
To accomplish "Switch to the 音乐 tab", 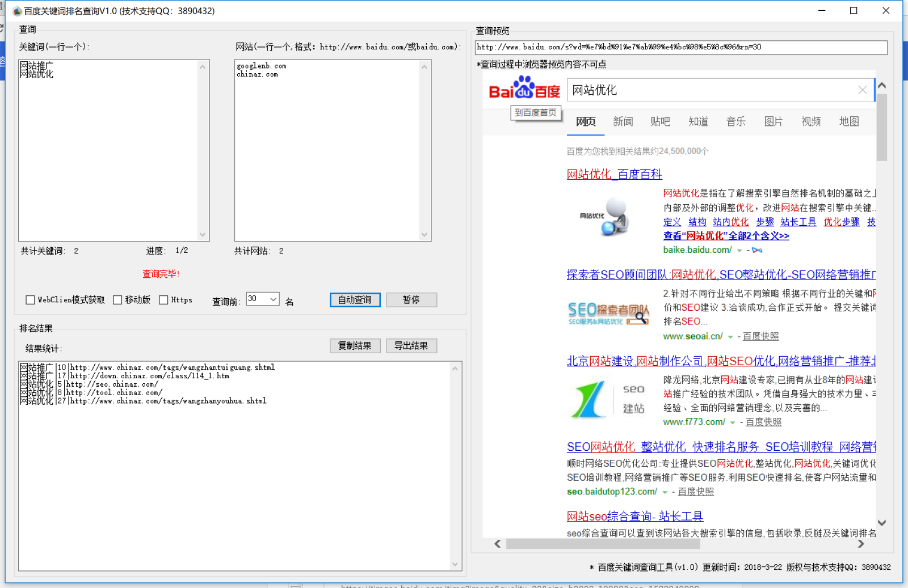I will (x=736, y=121).
